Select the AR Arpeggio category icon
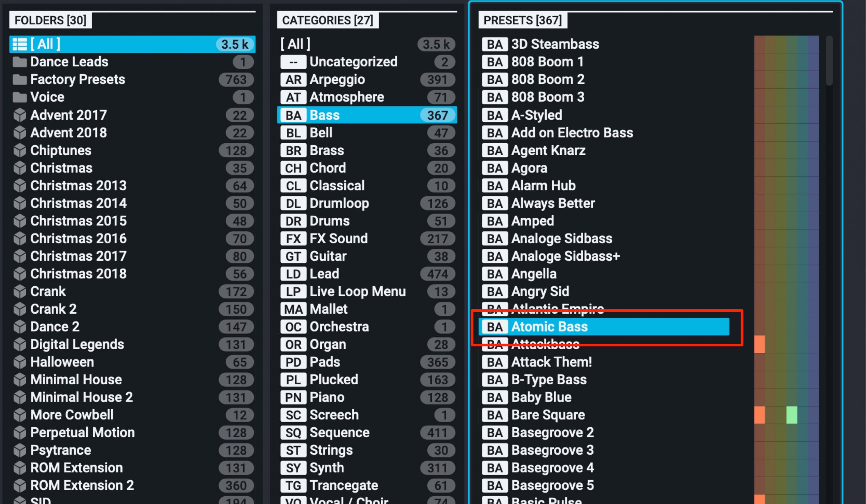Viewport: 866px width, 504px height. (292, 80)
